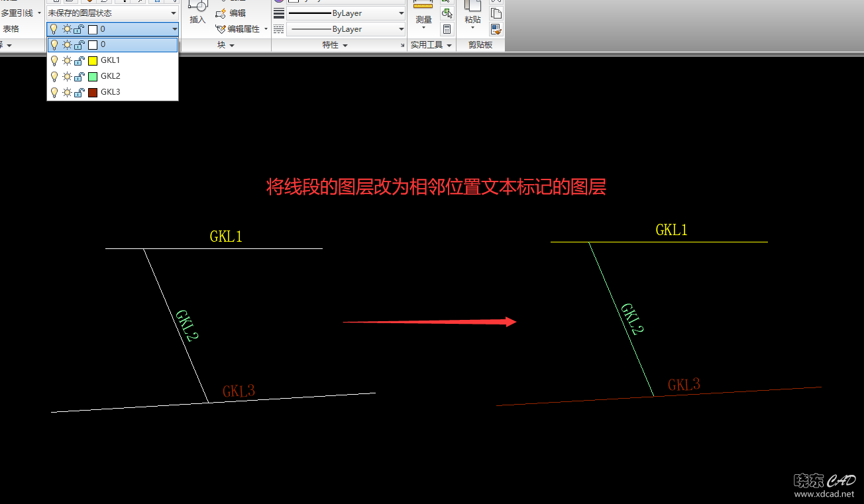Lock the GKL1 layer padlock
The width and height of the screenshot is (864, 504).
click(x=79, y=60)
